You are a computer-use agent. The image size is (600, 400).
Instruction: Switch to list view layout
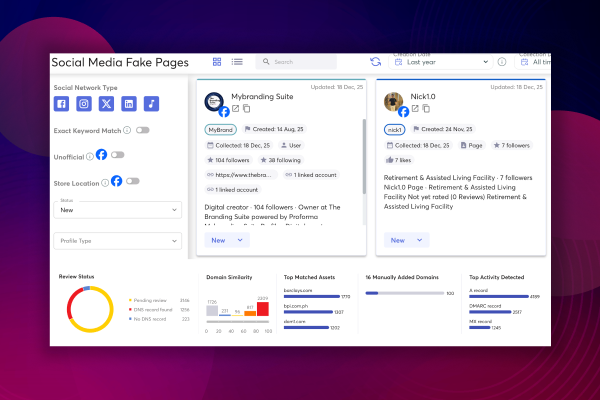[237, 62]
